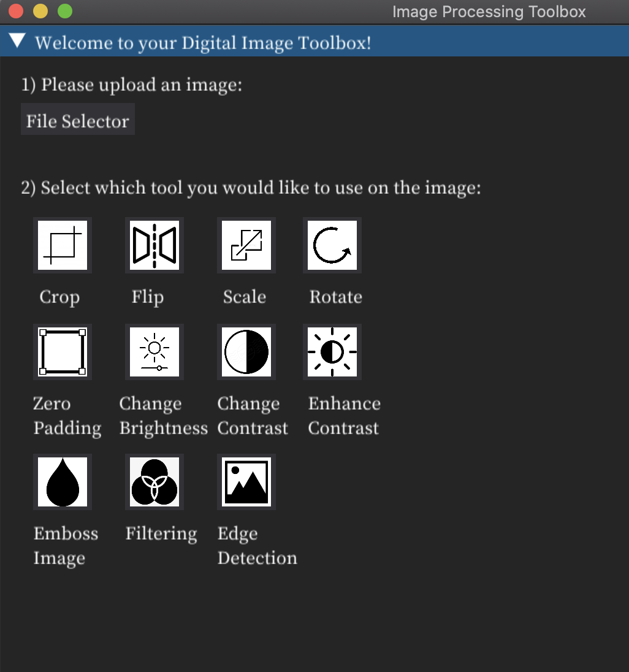
Task: Click the 'Edge Detection' text label
Action: [x=257, y=546]
